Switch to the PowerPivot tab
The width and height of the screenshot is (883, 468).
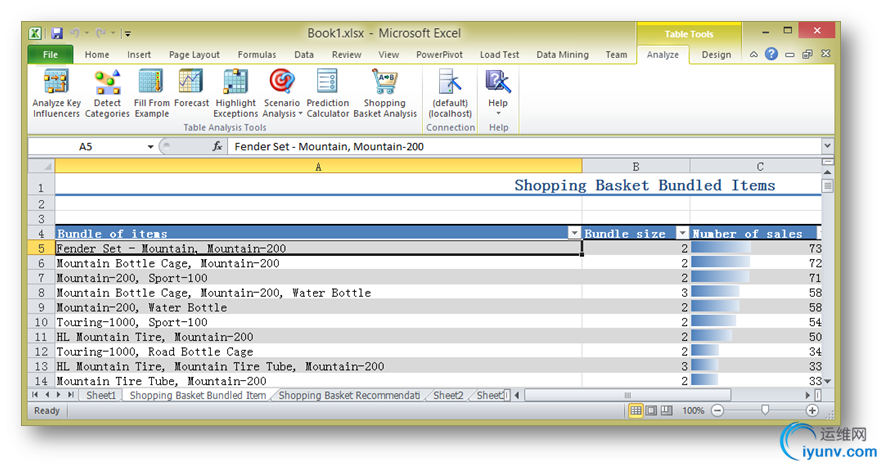click(x=439, y=55)
